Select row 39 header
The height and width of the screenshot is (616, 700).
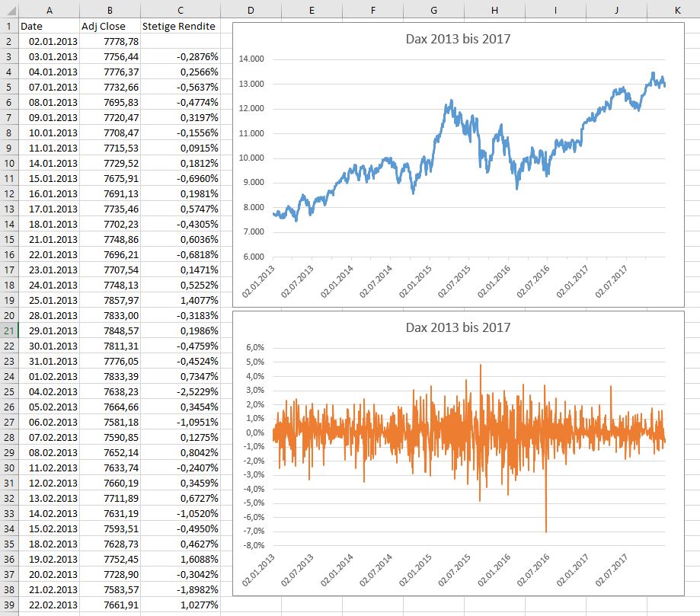(9, 605)
